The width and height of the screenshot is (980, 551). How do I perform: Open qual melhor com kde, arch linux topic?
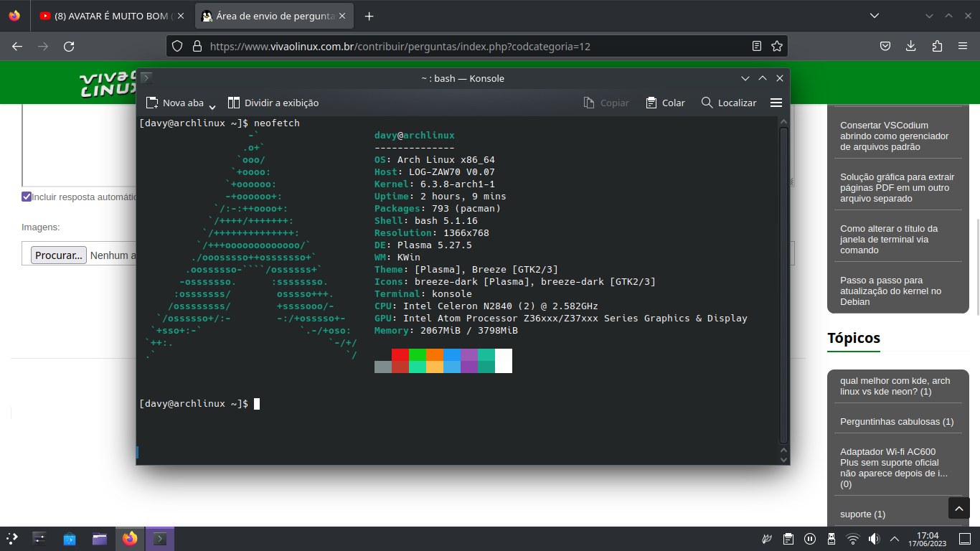point(895,386)
